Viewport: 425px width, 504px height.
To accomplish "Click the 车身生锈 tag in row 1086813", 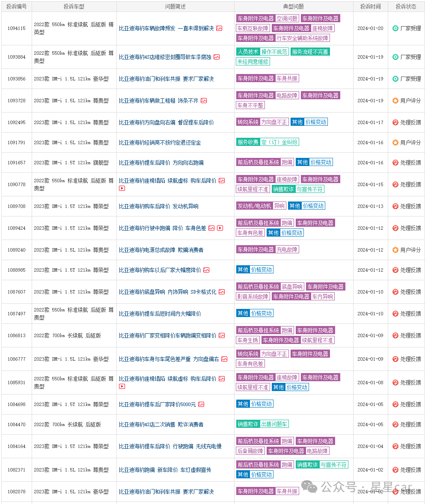I will [247, 340].
